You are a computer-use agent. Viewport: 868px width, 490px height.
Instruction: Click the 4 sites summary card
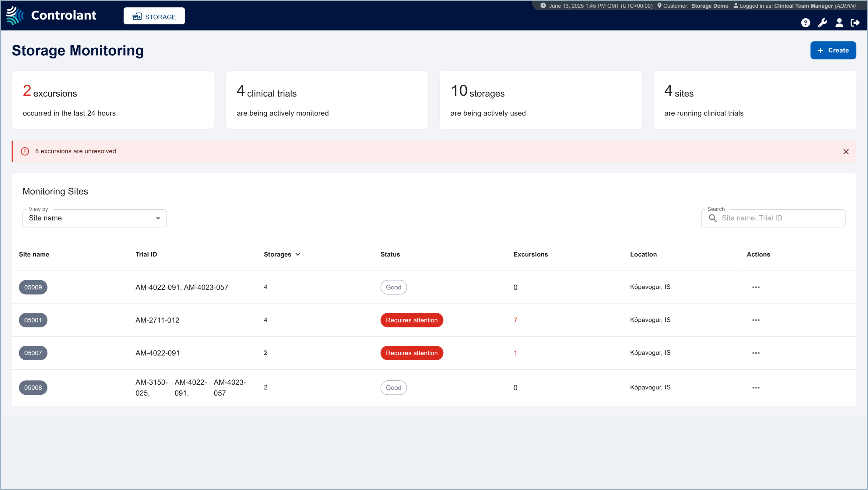tap(755, 100)
